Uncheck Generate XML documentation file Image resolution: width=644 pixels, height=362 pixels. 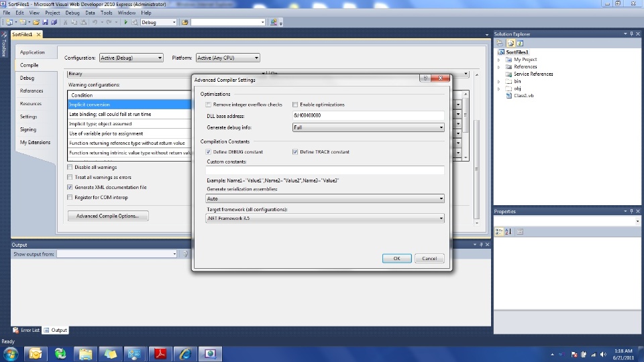(70, 187)
